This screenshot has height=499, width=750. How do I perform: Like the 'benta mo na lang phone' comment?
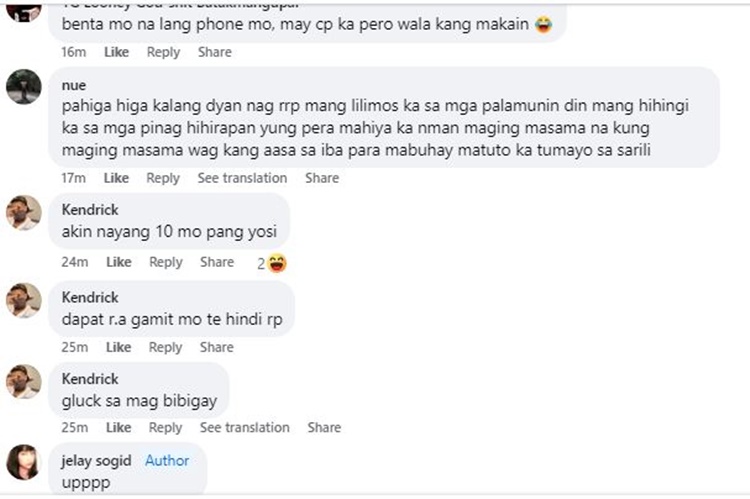click(x=117, y=52)
